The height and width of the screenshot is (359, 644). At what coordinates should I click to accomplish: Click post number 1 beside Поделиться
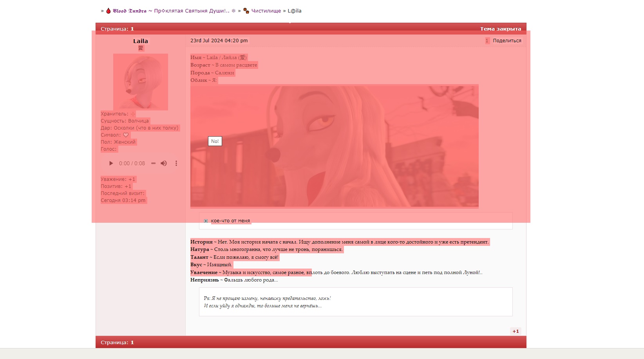[x=487, y=41]
